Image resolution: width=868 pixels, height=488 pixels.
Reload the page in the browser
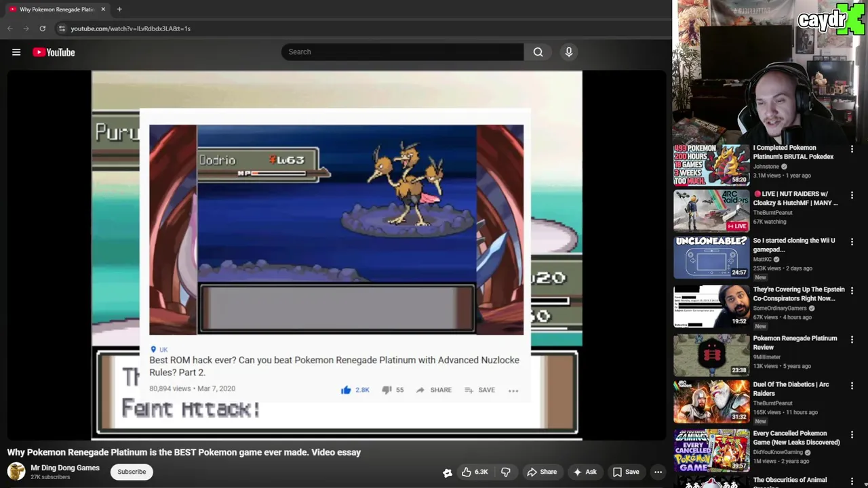click(42, 28)
